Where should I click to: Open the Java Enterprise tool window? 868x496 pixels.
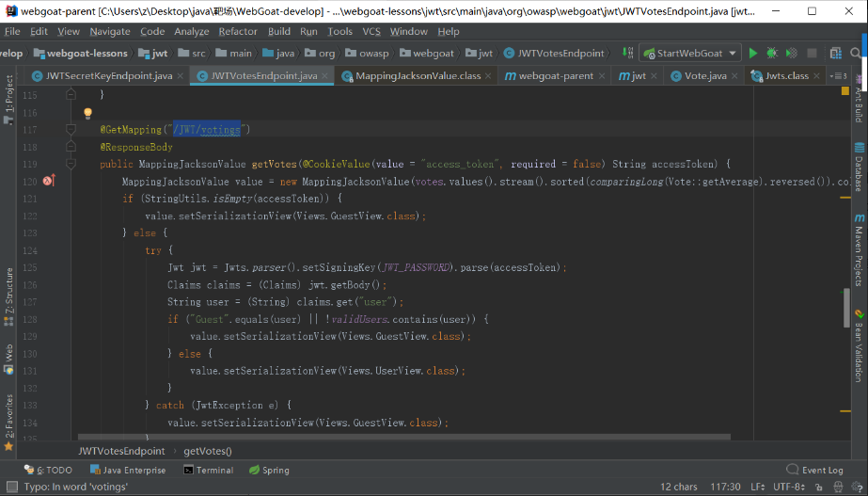click(x=128, y=470)
